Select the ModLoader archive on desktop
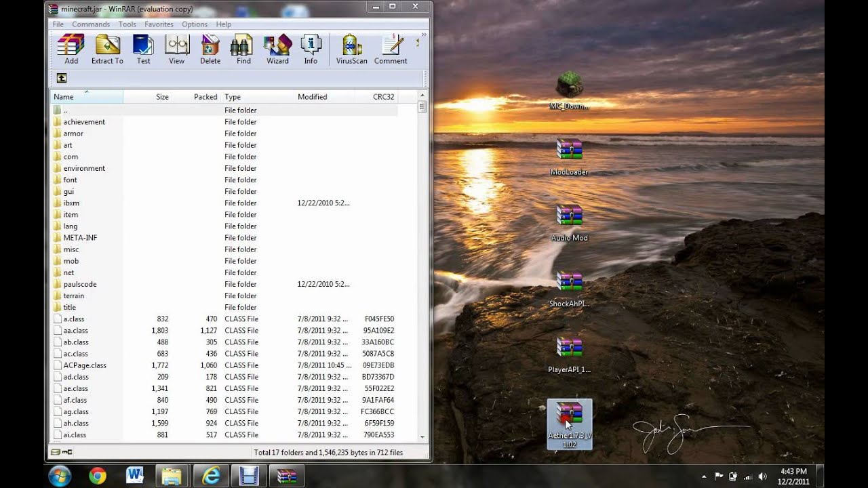 coord(570,157)
